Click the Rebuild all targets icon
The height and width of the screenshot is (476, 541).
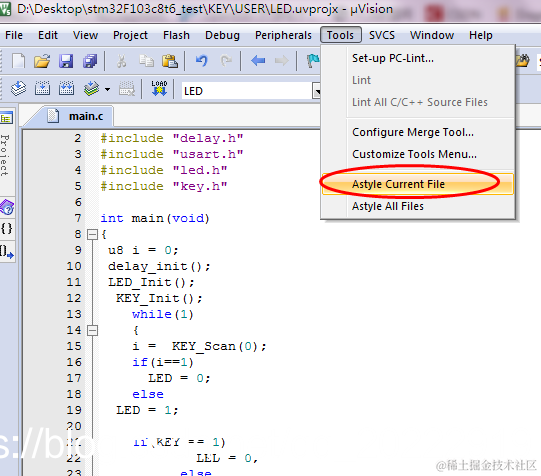click(66, 88)
